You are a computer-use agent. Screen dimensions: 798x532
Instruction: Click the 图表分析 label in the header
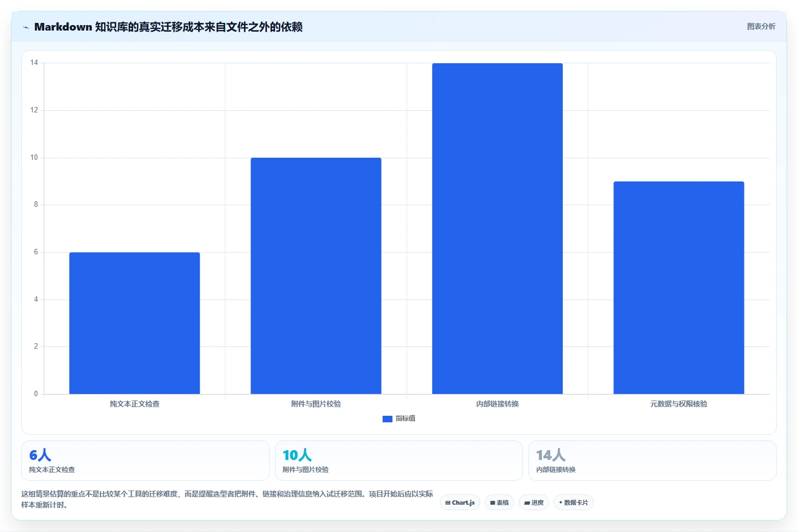point(761,26)
